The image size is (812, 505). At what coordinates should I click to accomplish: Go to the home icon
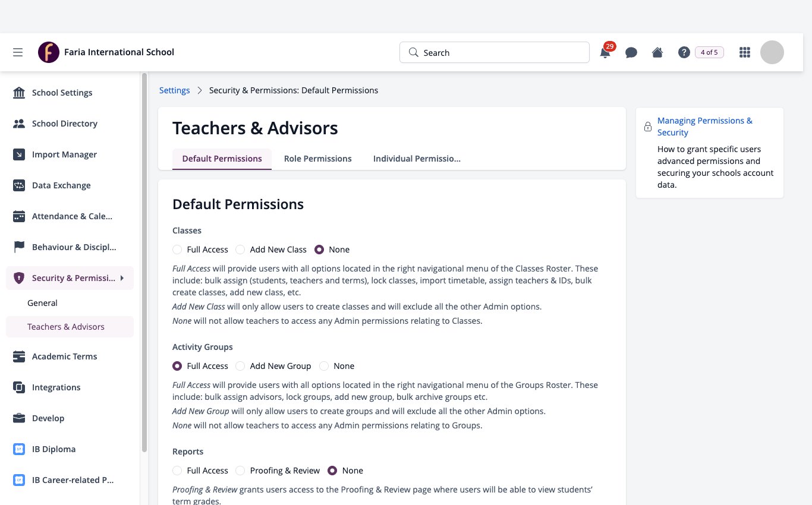coord(657,52)
